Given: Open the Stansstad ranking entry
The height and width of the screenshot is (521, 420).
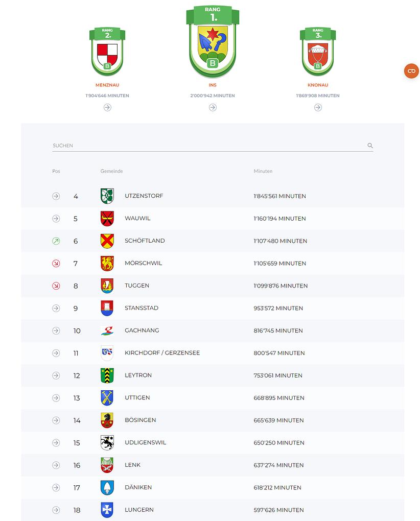Looking at the screenshot, I should pyautogui.click(x=142, y=308).
